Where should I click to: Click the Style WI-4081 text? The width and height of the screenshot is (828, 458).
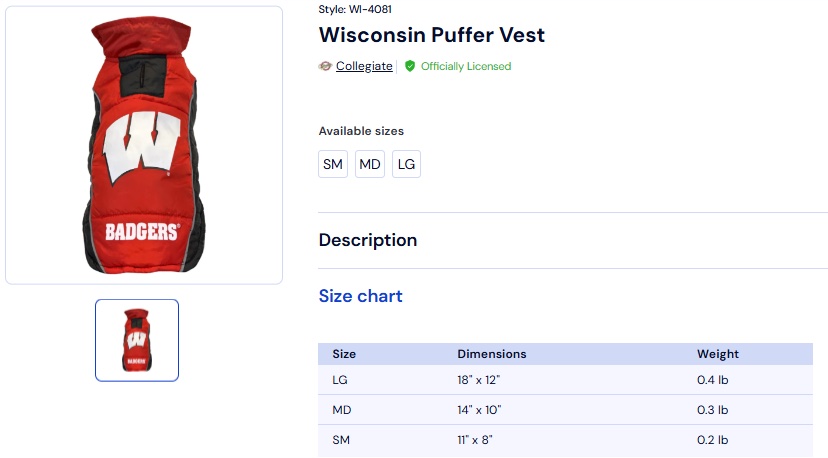(x=355, y=9)
